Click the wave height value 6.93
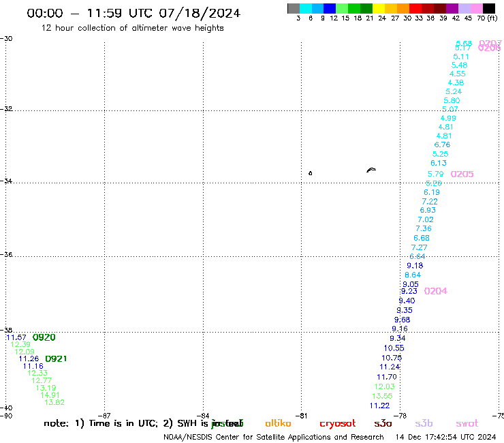504x443 pixels. click(428, 210)
